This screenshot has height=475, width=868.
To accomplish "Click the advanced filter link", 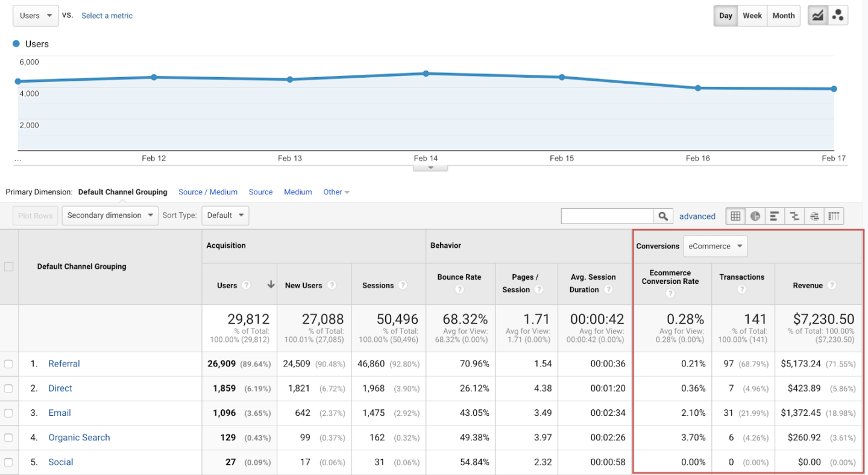I will (x=697, y=215).
